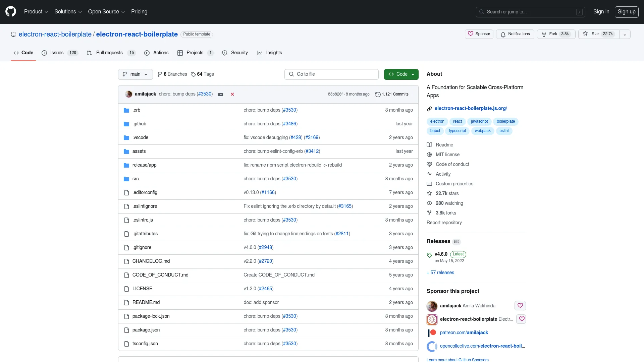Open the Tags dropdown list
This screenshot has width=644, height=362.
(x=205, y=74)
